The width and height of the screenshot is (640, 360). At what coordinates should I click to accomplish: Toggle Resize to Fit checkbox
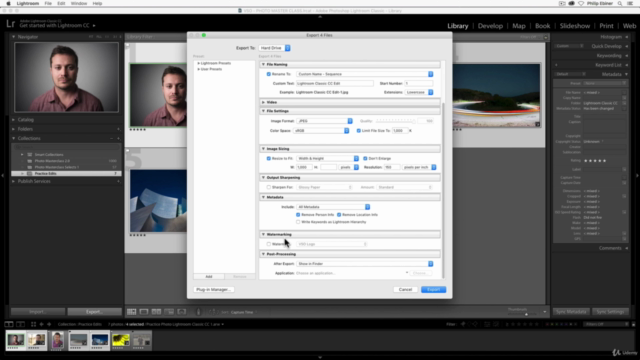[269, 158]
